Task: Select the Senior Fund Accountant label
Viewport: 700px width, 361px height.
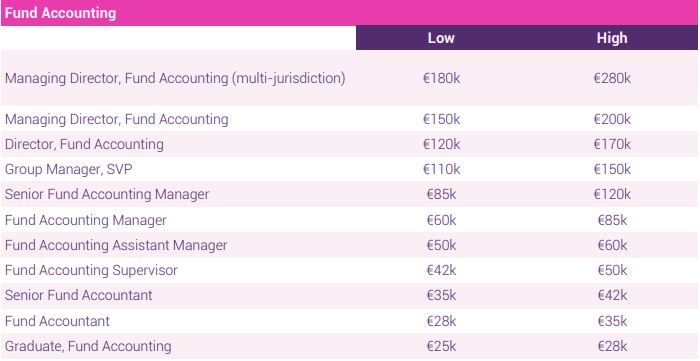Action: click(x=79, y=295)
